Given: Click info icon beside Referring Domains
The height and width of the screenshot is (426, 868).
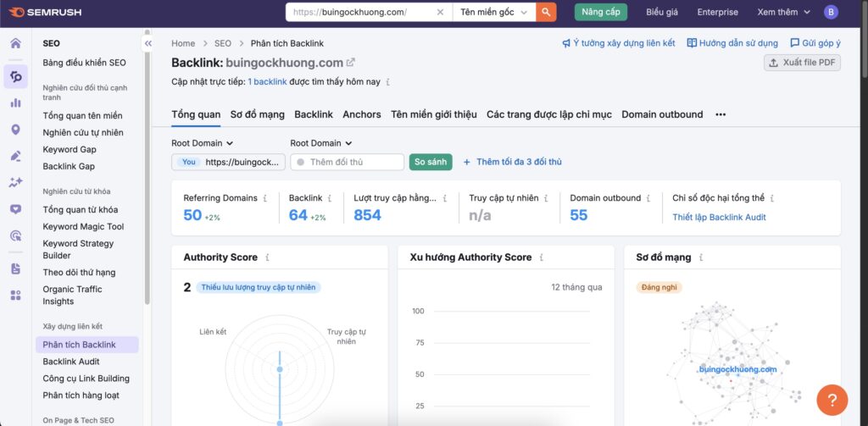Looking at the screenshot, I should [x=264, y=198].
